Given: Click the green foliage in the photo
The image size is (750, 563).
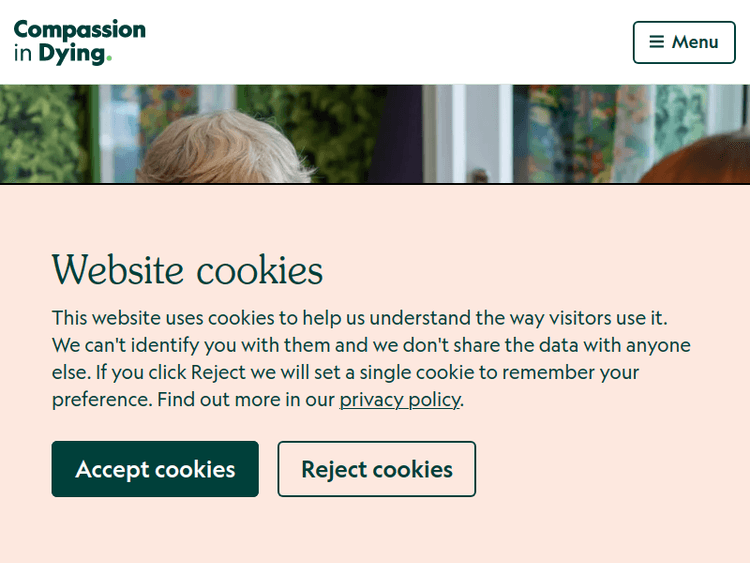Looking at the screenshot, I should (40, 130).
